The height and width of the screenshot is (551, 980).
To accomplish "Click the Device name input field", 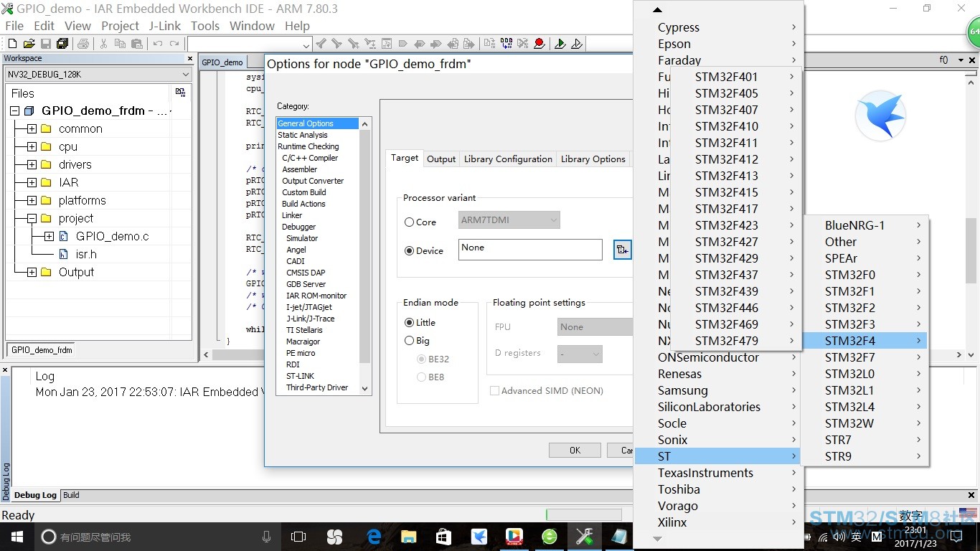I will (x=530, y=250).
